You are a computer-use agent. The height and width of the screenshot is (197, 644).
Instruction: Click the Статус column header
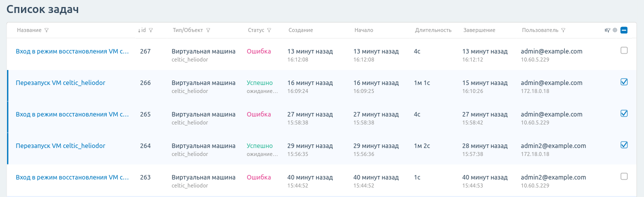(256, 30)
